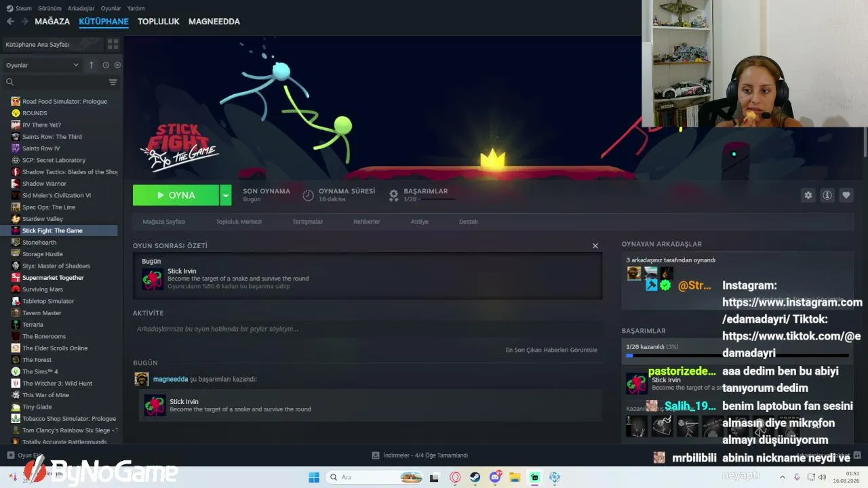868x488 pixels.
Task: Open Task View on the taskbar
Action: [x=435, y=477]
